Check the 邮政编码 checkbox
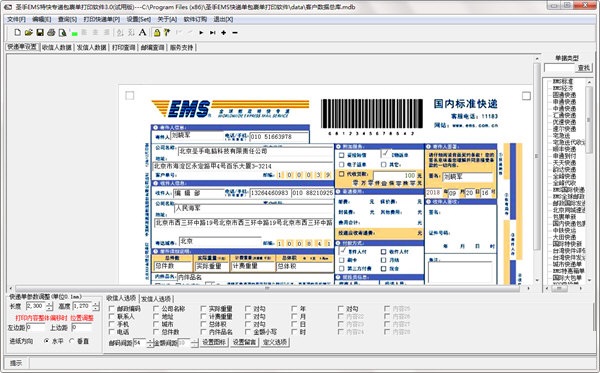Viewport: 600px width, 373px height. click(x=112, y=308)
